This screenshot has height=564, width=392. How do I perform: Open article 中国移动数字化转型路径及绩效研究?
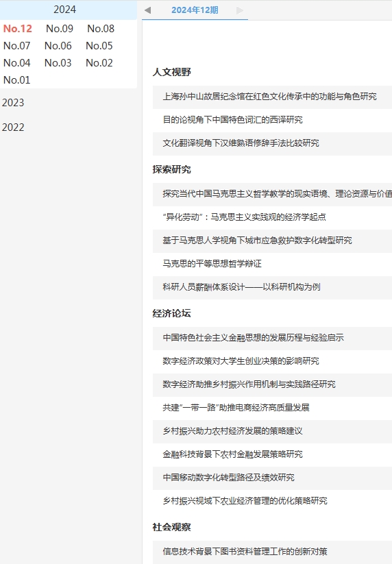point(229,478)
